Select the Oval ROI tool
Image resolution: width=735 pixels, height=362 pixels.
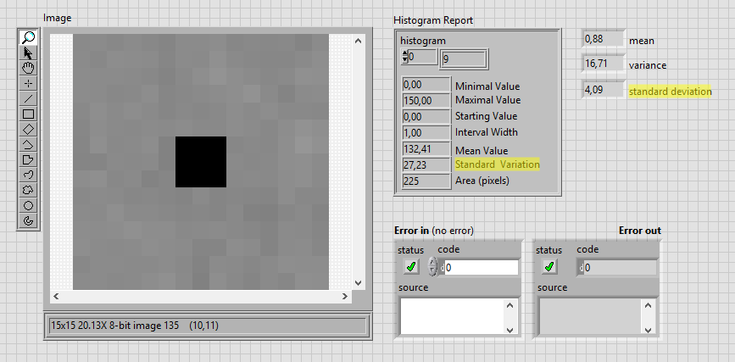pos(29,205)
